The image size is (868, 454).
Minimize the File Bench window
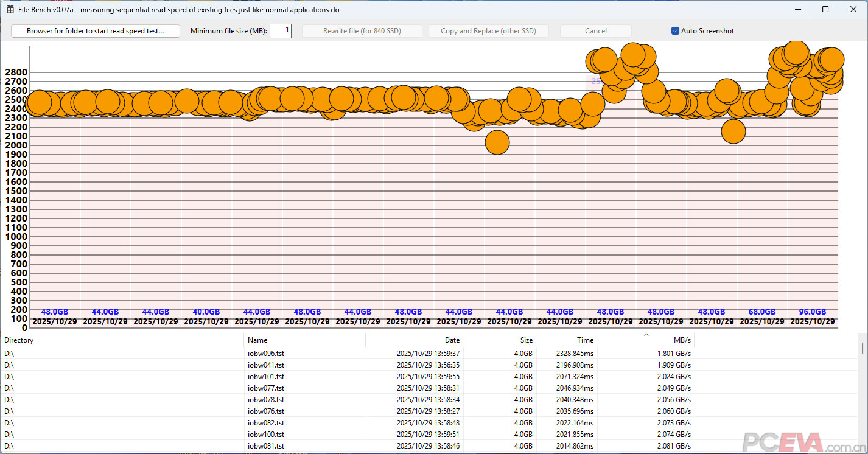797,9
